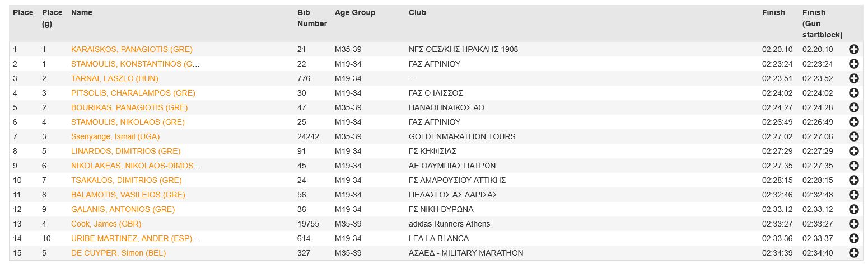This screenshot has height=264, width=868.
Task: Open Balamotis, Vasileios (GRE) profile link
Action: 128,195
